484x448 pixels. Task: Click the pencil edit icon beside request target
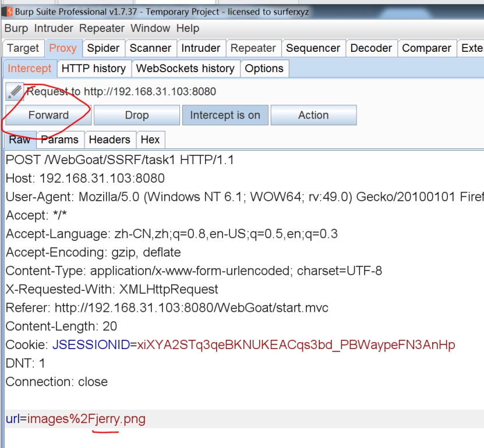[15, 91]
